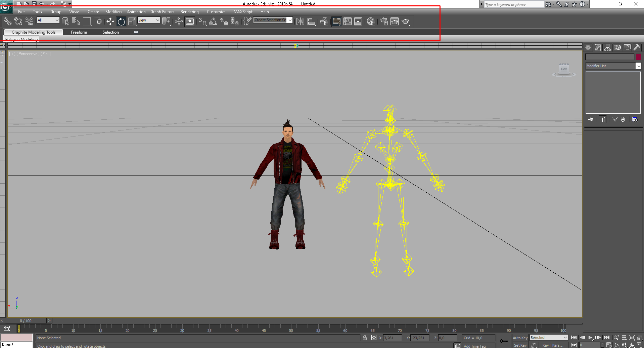Toggle Auto Key animation mode

pyautogui.click(x=520, y=338)
